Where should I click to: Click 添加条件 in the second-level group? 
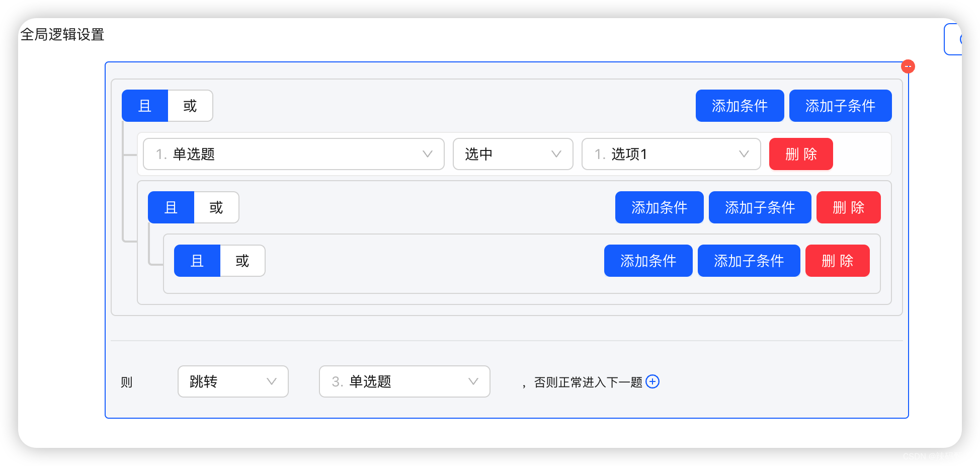coord(659,207)
